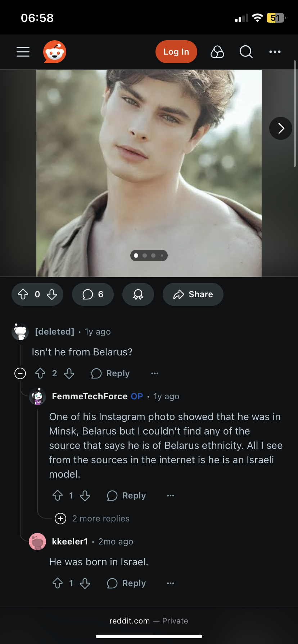Open the hamburger navigation menu
298x644 pixels.
23,52
